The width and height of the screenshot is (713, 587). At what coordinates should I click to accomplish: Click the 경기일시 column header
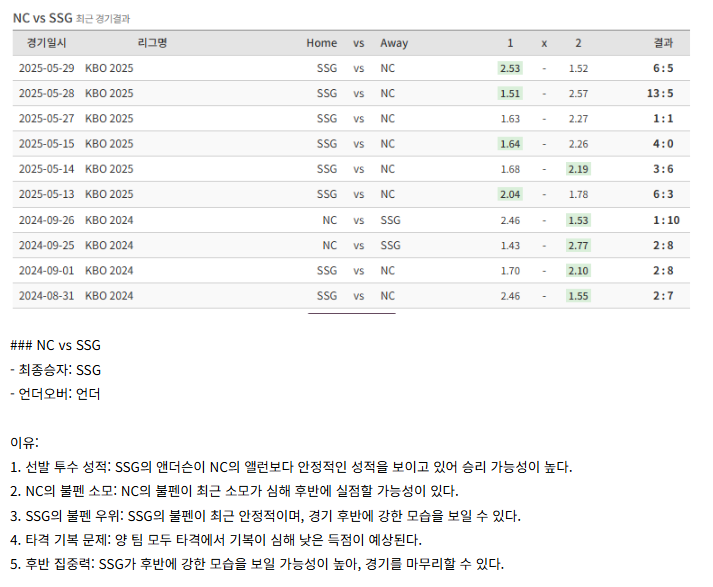coord(46,43)
